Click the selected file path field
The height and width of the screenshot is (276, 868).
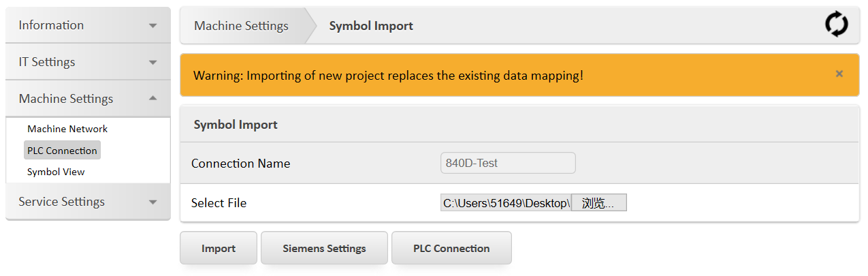coord(505,203)
